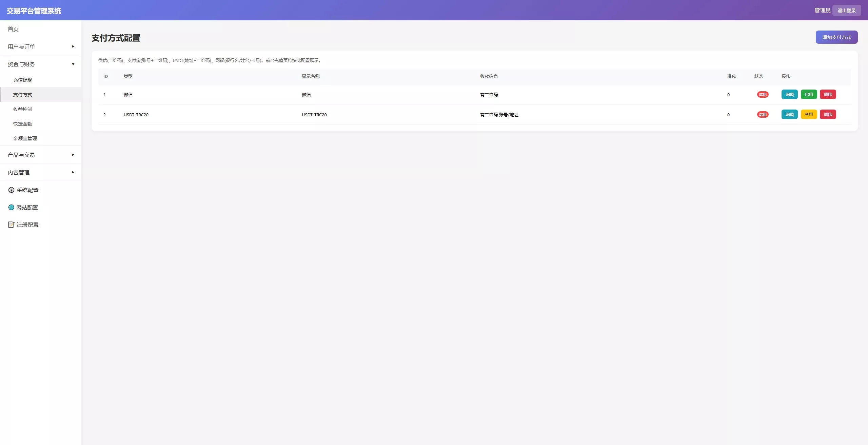This screenshot has height=445, width=868.
Task: Delete the USDT-TRC20 payment method
Action: [828, 115]
